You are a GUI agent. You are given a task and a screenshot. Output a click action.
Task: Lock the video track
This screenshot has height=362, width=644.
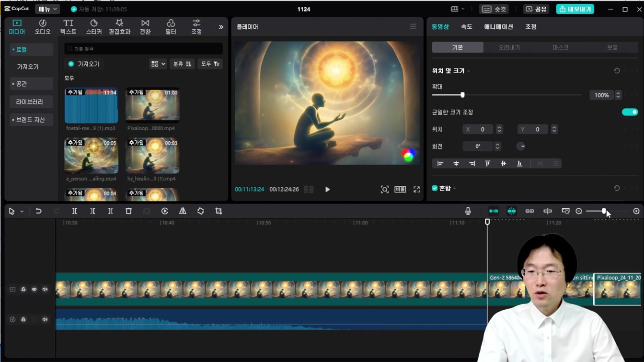pyautogui.click(x=23, y=289)
